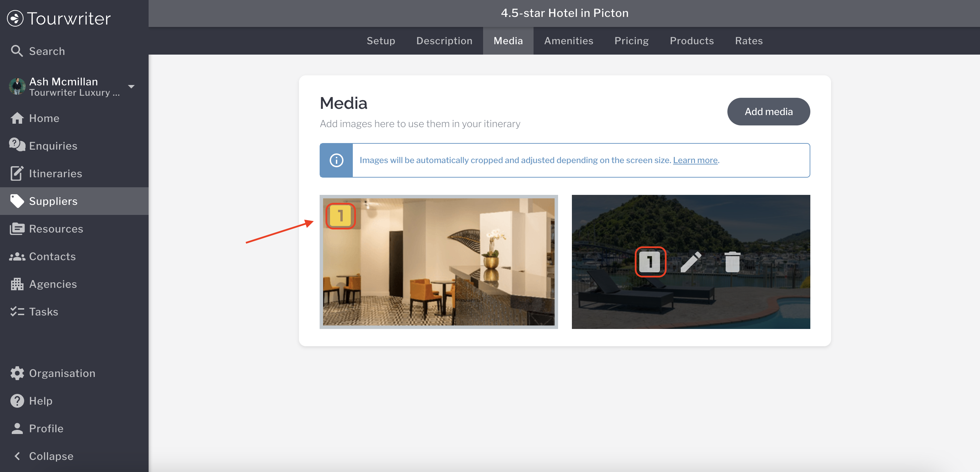
Task: Click the pencil edit icon on marina image
Action: click(x=690, y=262)
